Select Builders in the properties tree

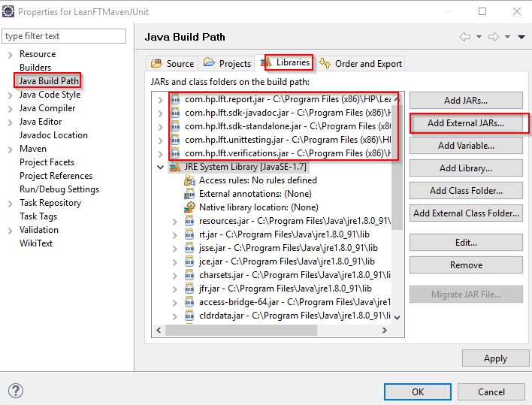(x=35, y=68)
